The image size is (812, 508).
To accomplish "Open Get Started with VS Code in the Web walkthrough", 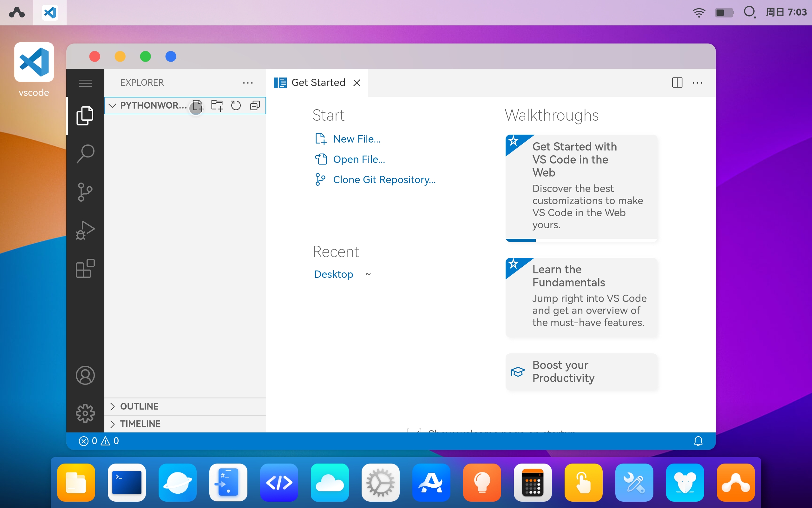I will tap(581, 188).
